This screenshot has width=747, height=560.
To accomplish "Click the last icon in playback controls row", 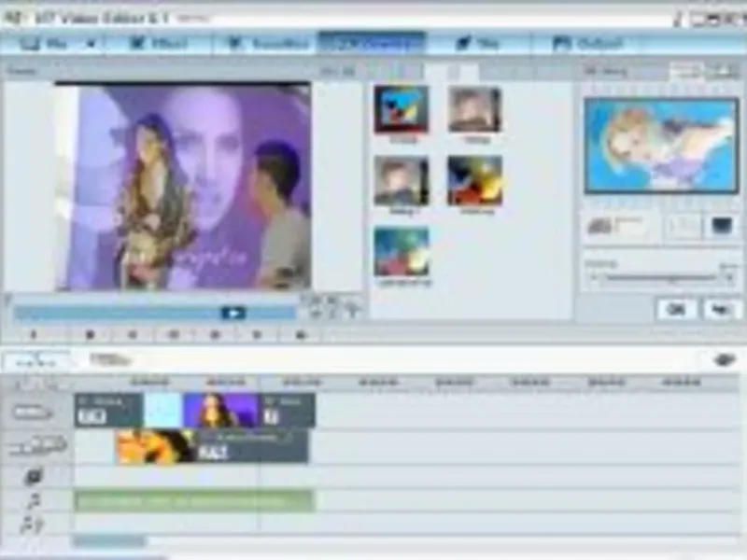I will 300,335.
